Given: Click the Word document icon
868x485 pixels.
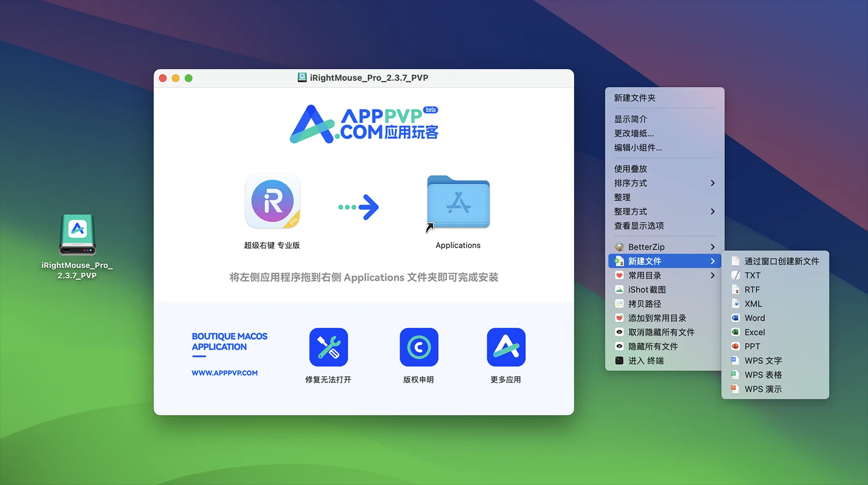Looking at the screenshot, I should point(735,318).
